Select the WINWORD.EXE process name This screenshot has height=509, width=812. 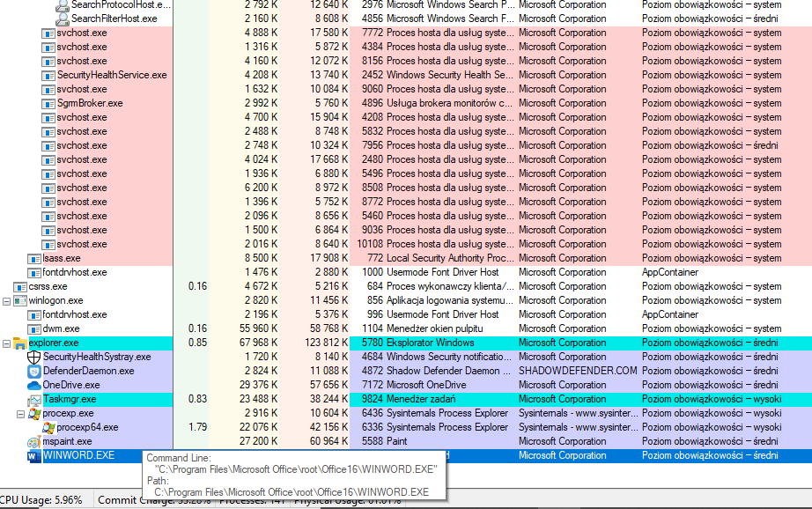coord(78,455)
